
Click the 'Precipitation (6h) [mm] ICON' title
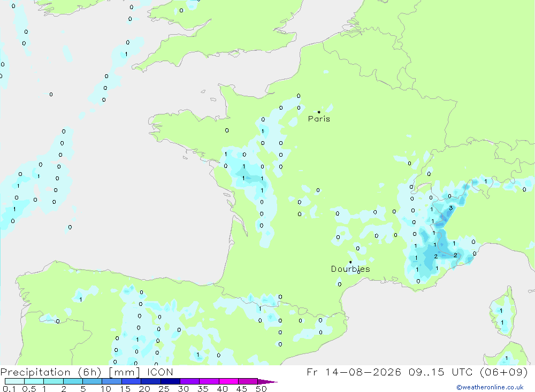87,372
